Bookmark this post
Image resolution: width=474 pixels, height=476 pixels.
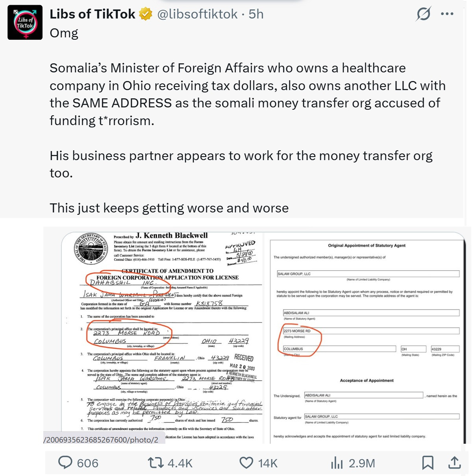[x=428, y=463]
